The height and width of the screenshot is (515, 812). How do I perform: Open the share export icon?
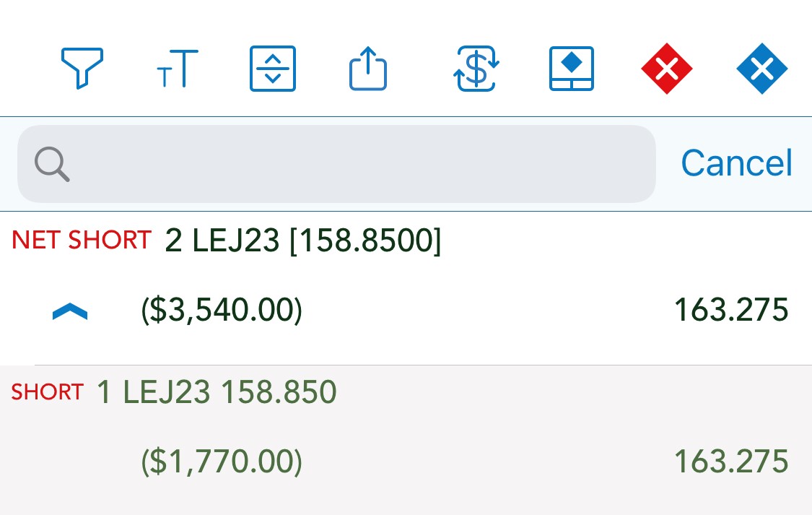click(368, 69)
